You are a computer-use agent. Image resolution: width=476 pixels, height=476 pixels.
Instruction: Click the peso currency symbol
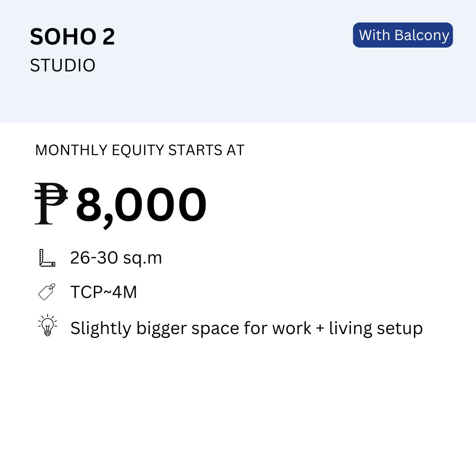(51, 203)
